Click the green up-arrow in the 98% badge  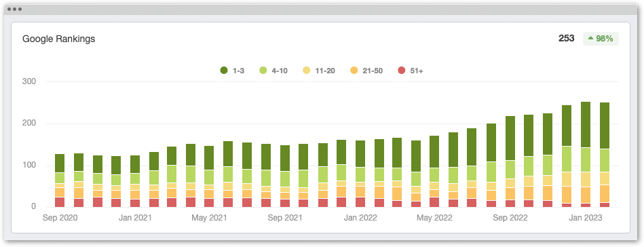[x=590, y=39]
